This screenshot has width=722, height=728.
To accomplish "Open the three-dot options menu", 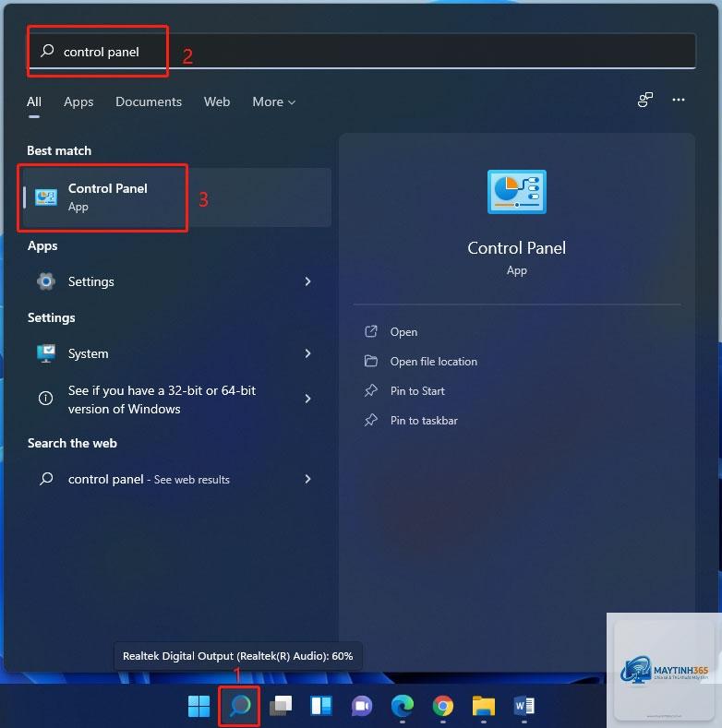I will tap(679, 100).
